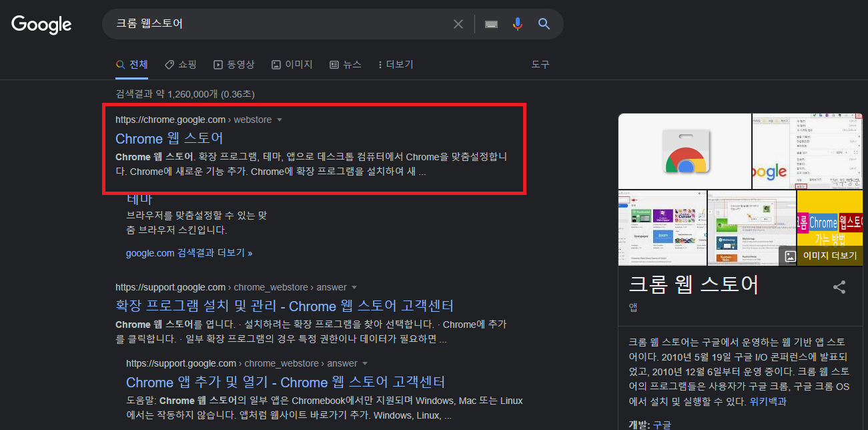Click the 검색결과 약 1,260,000개 text
Image resolution: width=868 pixels, height=430 pixels.
click(x=185, y=94)
